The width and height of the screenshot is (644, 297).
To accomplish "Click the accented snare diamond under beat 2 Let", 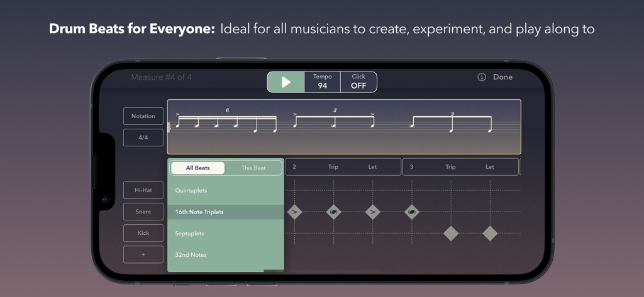I will coord(373,212).
